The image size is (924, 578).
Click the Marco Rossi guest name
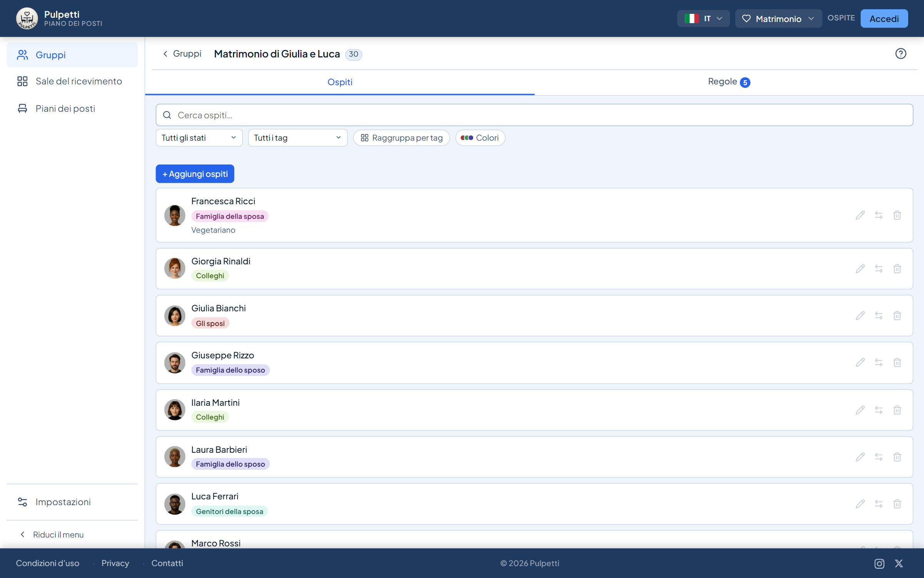tap(216, 543)
